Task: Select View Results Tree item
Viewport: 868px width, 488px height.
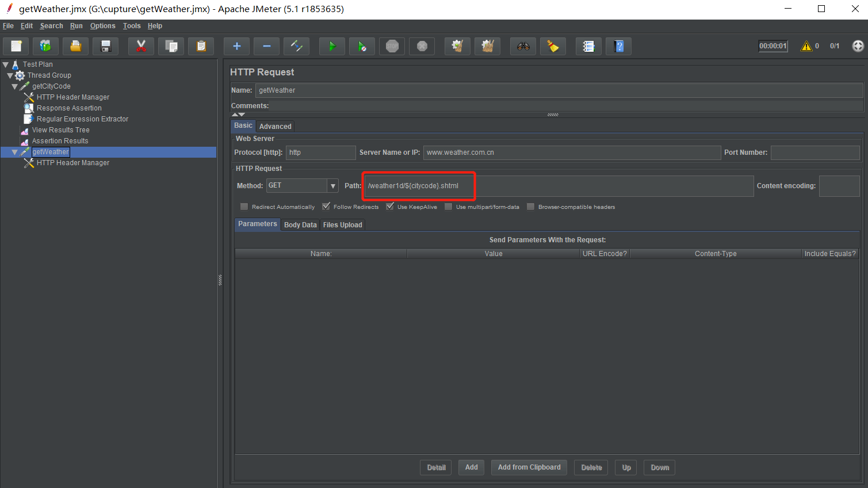Action: point(60,130)
